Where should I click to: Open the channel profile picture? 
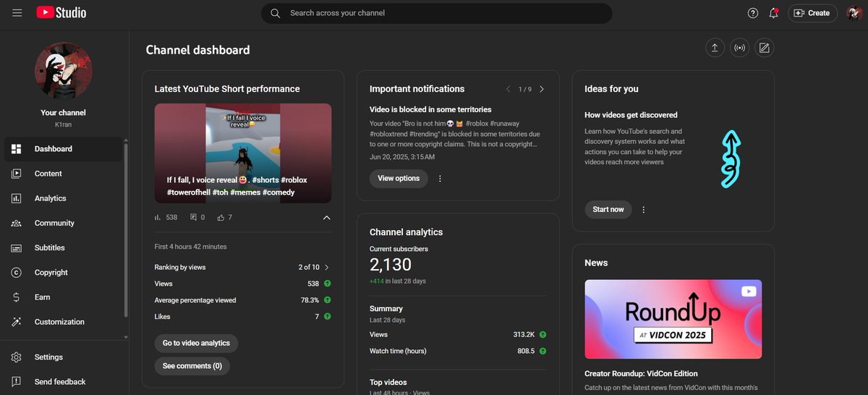(63, 70)
